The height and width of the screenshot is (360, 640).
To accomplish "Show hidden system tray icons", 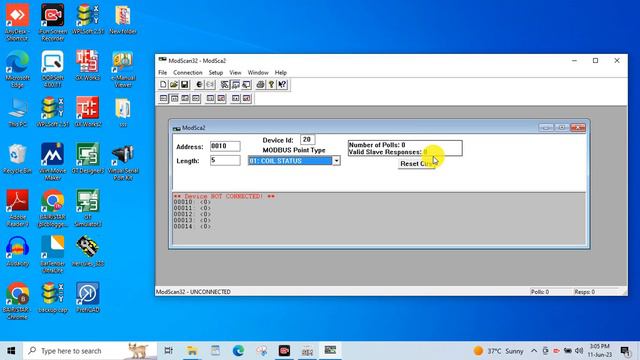I will coord(534,351).
